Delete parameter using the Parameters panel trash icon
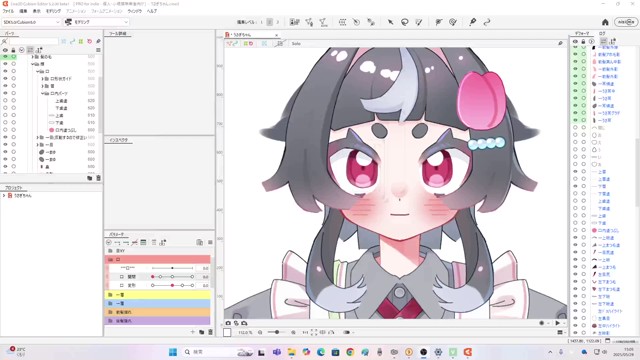 (211, 332)
